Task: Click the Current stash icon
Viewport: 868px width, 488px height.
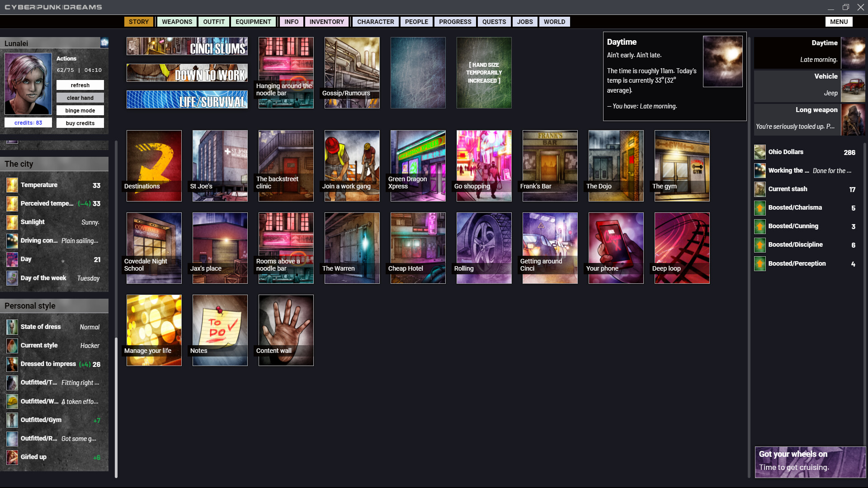Action: coord(759,189)
